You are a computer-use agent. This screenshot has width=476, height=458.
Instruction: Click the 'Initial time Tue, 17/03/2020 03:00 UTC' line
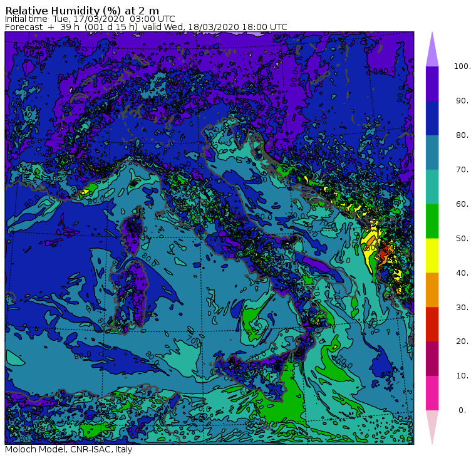click(90, 19)
